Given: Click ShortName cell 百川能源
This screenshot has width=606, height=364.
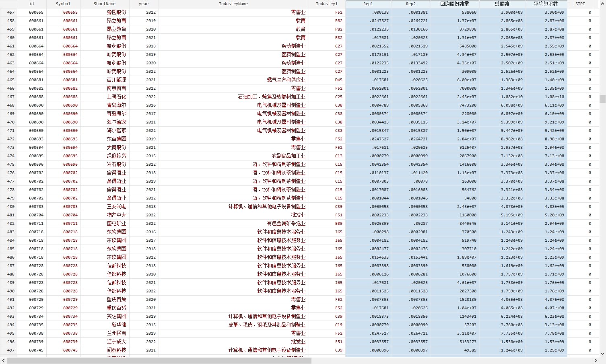Looking at the screenshot, I should click(x=116, y=80).
